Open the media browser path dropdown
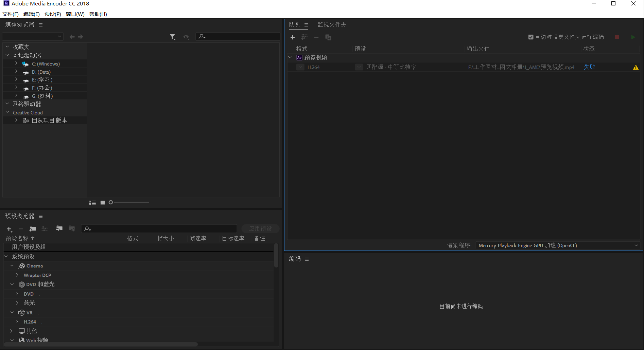The image size is (644, 350). [x=33, y=36]
